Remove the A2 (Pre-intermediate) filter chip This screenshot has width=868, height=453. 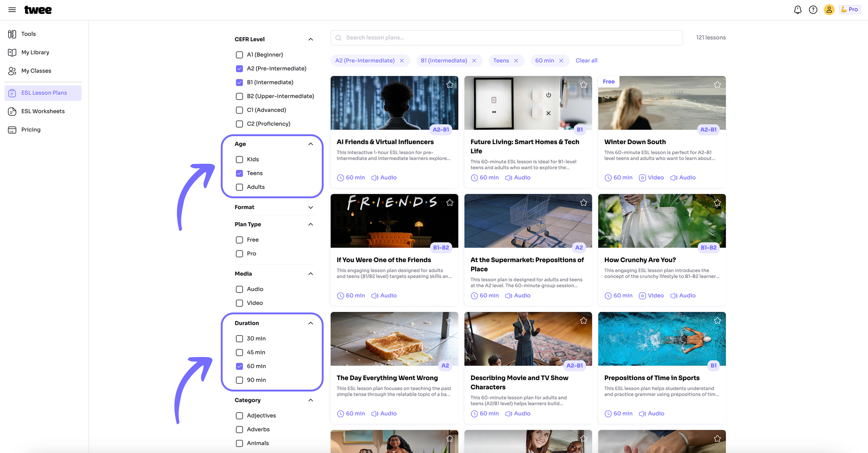tap(402, 61)
